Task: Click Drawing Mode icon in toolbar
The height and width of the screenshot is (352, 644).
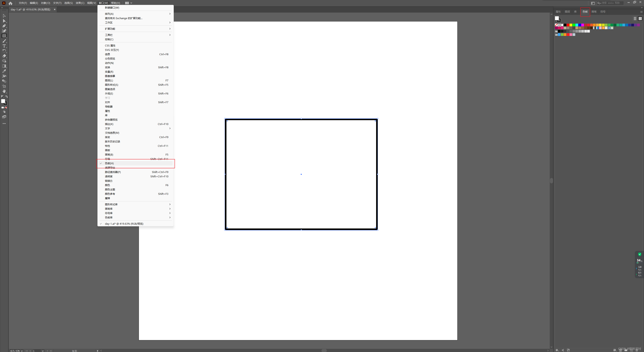Action: coord(4,112)
